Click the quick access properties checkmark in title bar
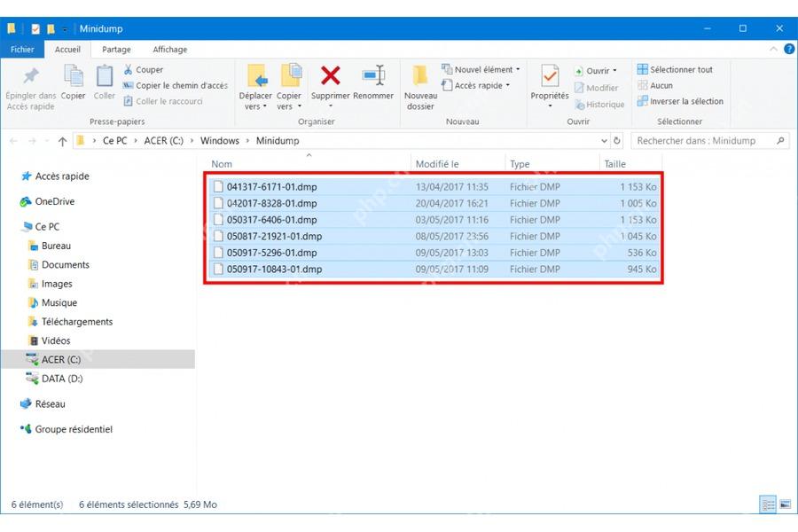 (x=35, y=29)
